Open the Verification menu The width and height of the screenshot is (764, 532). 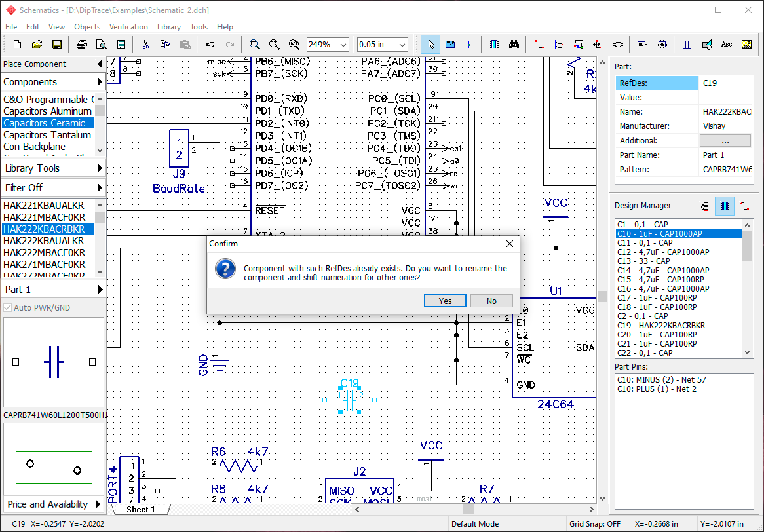[128, 27]
